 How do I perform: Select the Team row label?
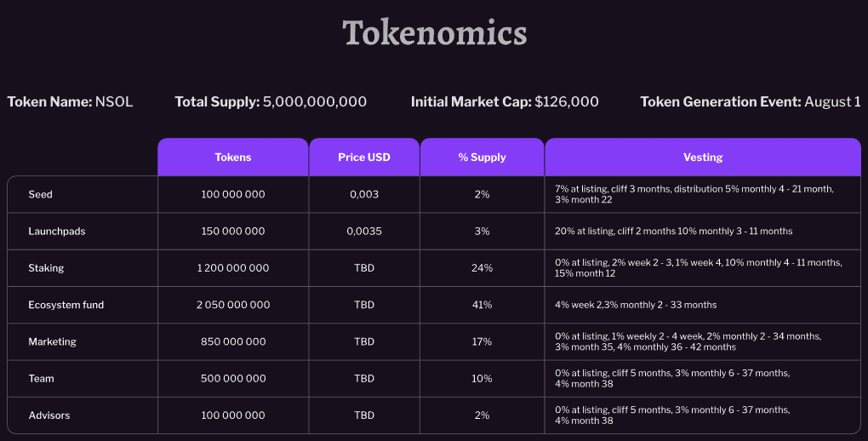click(x=41, y=379)
